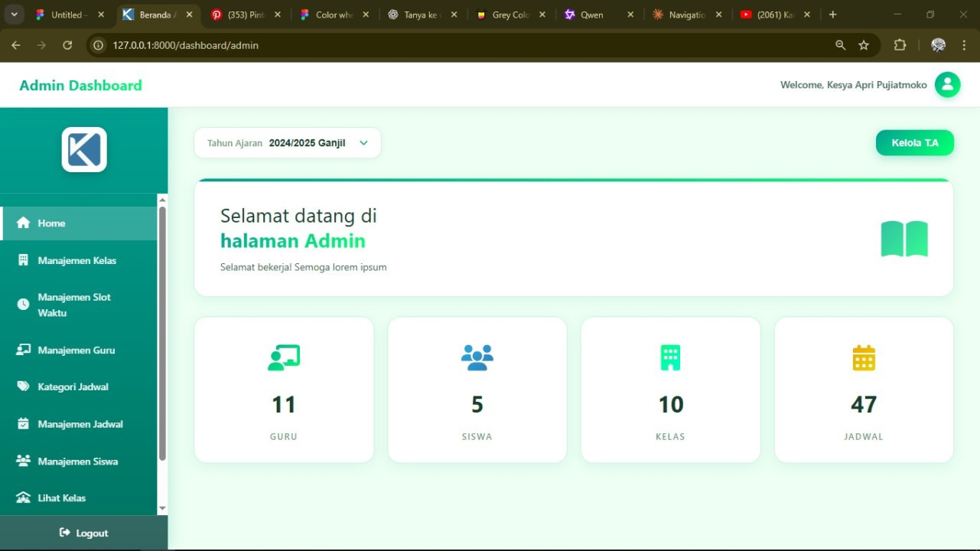Open Manajemen Guru menu item

click(77, 350)
